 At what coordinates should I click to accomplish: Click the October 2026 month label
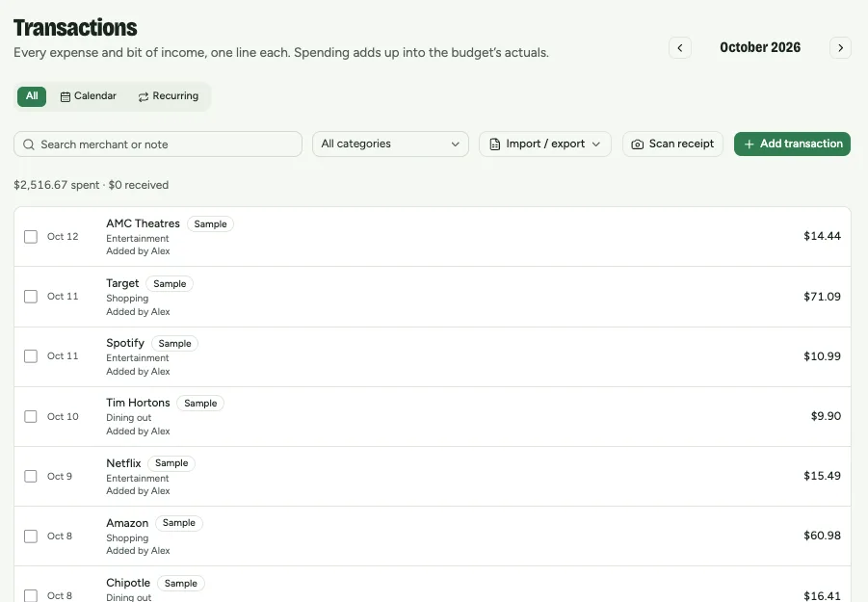pyautogui.click(x=760, y=47)
